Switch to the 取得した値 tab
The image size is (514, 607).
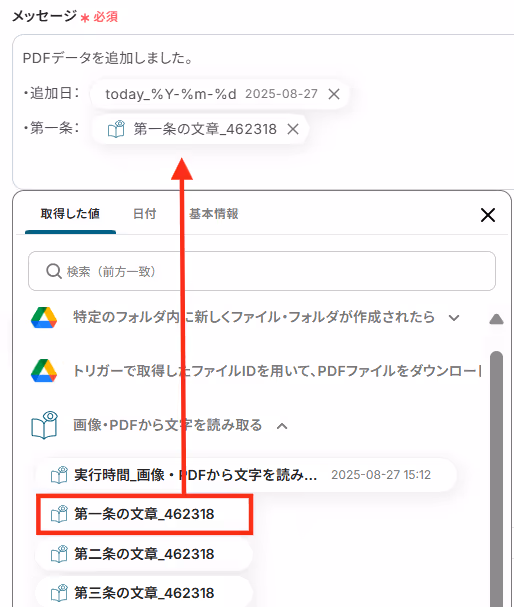click(x=70, y=214)
